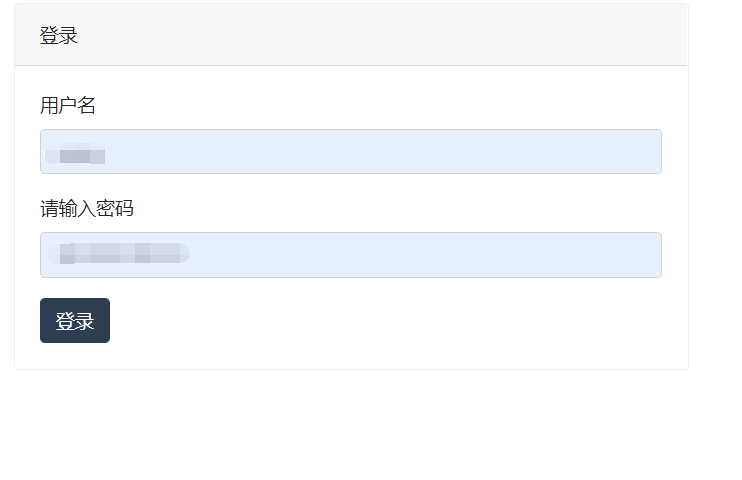Click panel space directly below the 登录 button
The height and width of the screenshot is (480, 742).
[75, 356]
